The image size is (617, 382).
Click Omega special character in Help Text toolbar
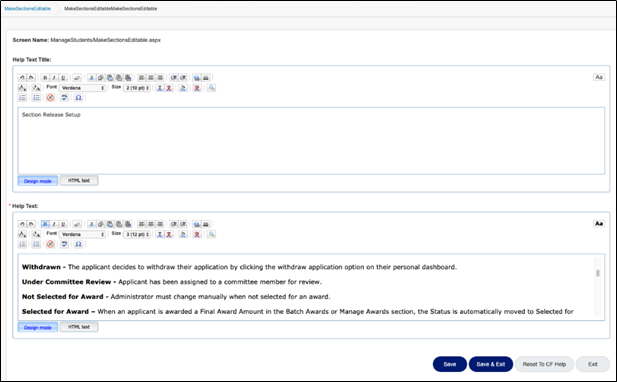click(x=78, y=244)
